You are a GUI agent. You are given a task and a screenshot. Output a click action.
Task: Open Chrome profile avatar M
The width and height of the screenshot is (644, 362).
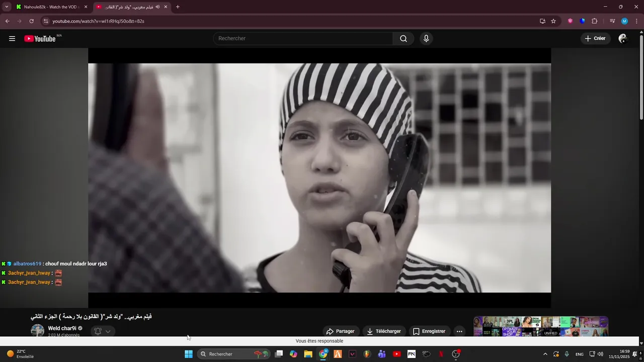tap(624, 21)
